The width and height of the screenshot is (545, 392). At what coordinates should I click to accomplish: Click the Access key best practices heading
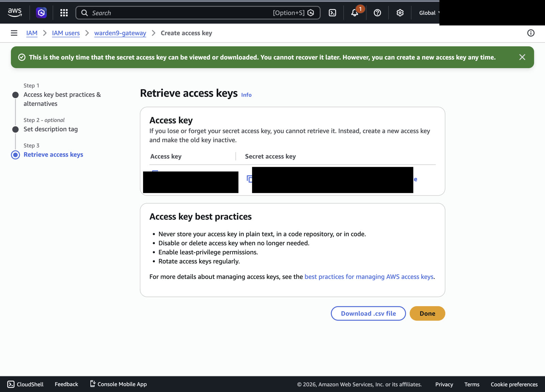click(201, 217)
